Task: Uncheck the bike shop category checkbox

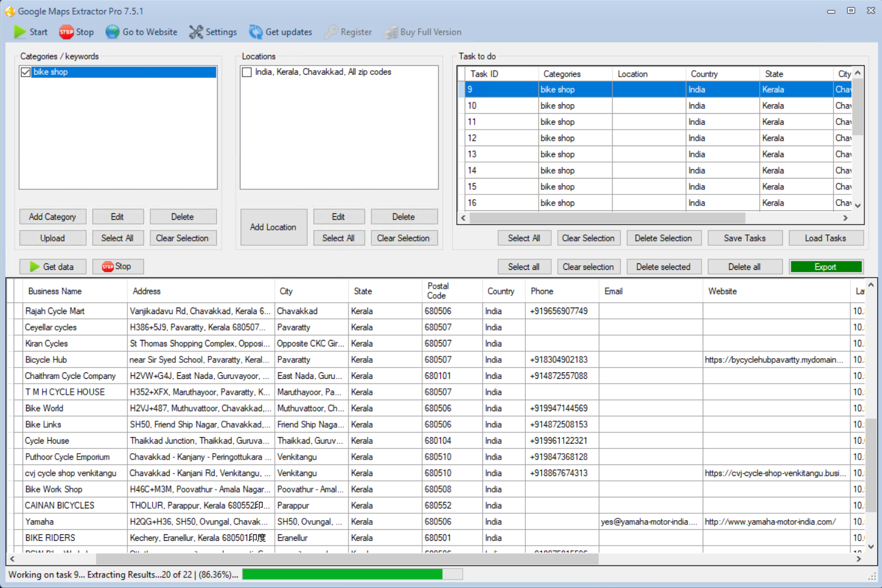Action: [x=25, y=72]
